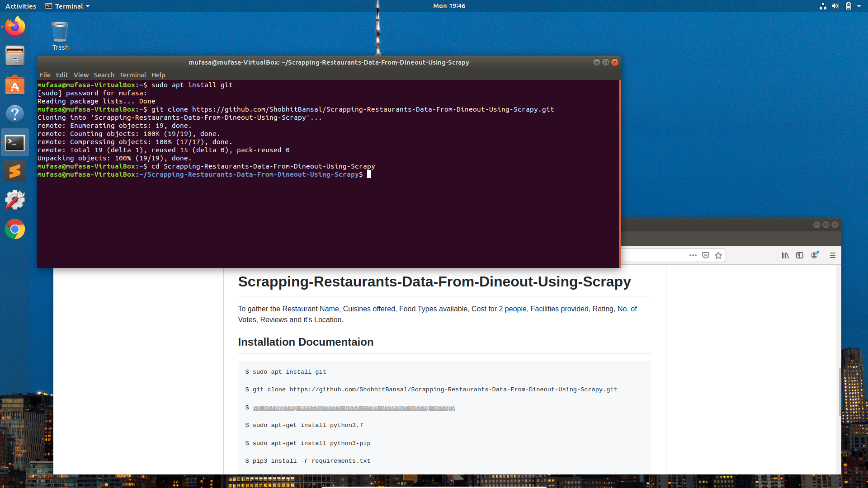The width and height of the screenshot is (868, 488).
Task: Expand the Terminal app menu in top bar
Action: [68, 6]
